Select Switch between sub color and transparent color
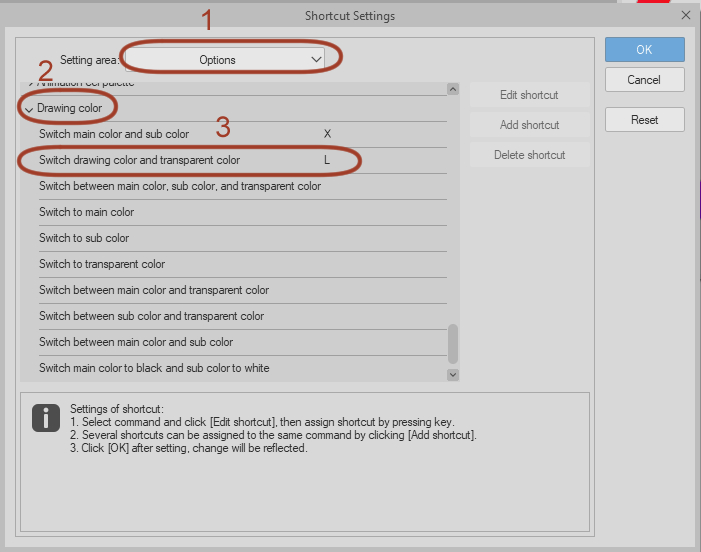 (x=151, y=316)
